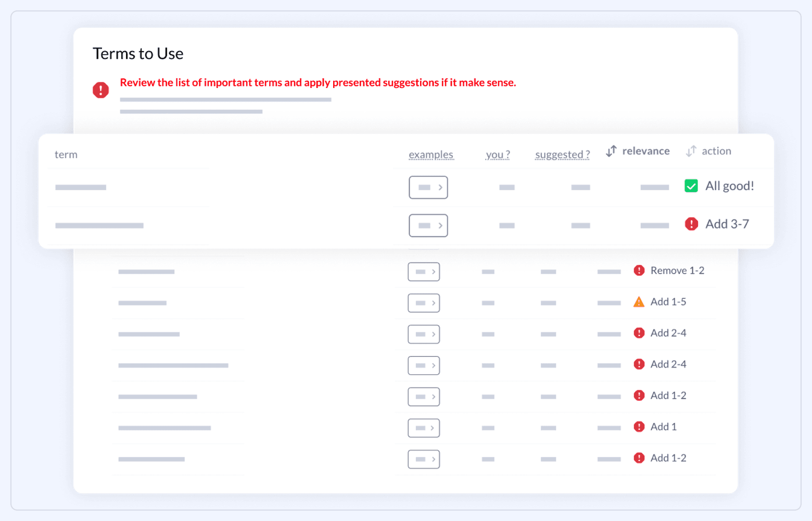This screenshot has height=521, width=812.
Task: Click the 'you ?' underlined column header
Action: coord(497,154)
